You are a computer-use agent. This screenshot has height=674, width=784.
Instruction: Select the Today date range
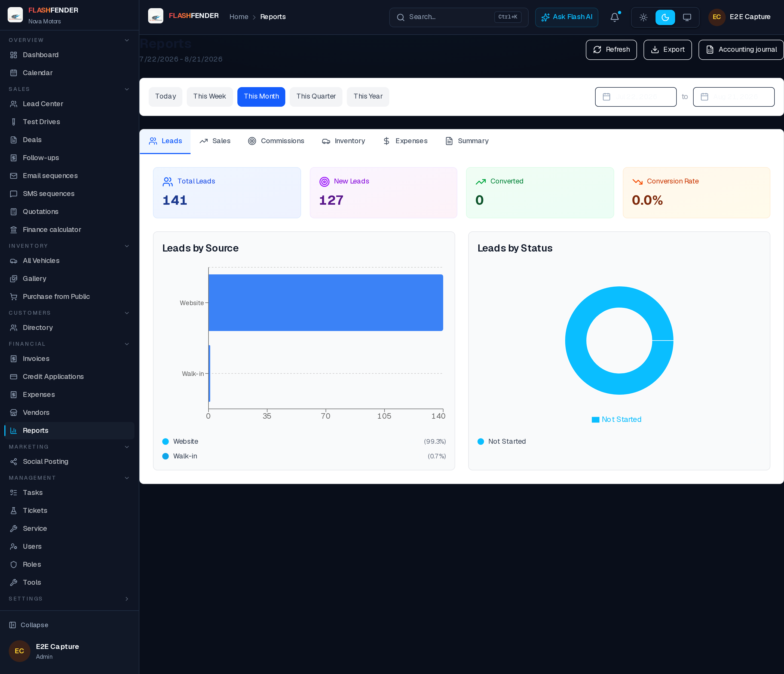pos(165,97)
